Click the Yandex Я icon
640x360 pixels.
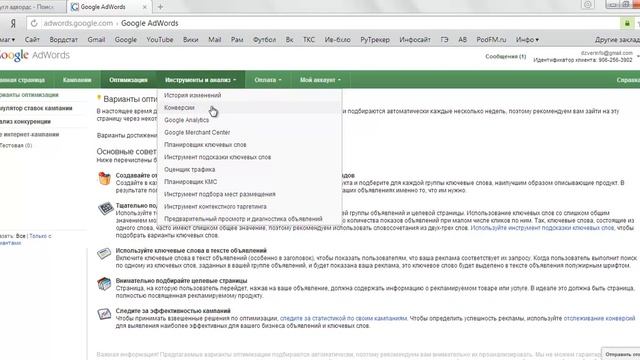13,23
